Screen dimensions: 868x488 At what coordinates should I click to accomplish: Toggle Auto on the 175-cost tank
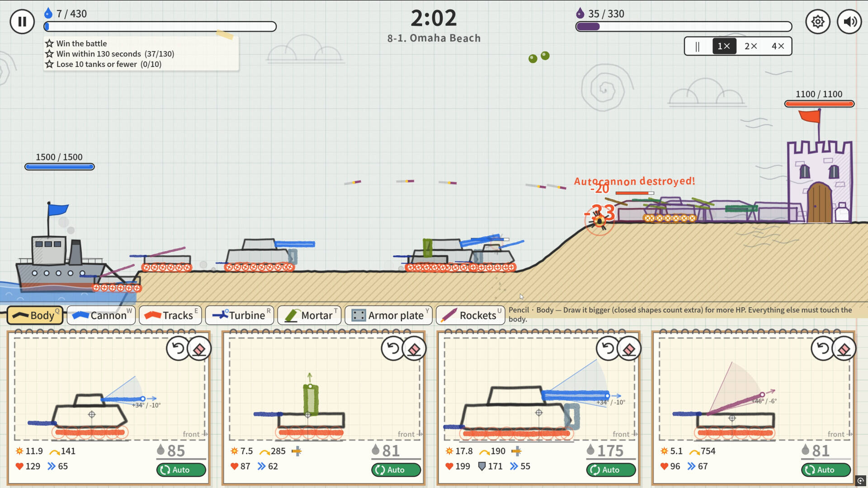pos(611,470)
